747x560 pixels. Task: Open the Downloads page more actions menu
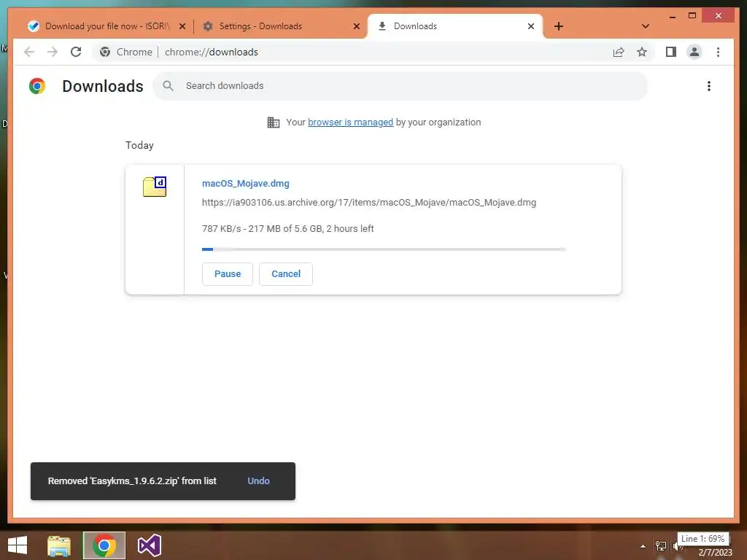(x=709, y=86)
